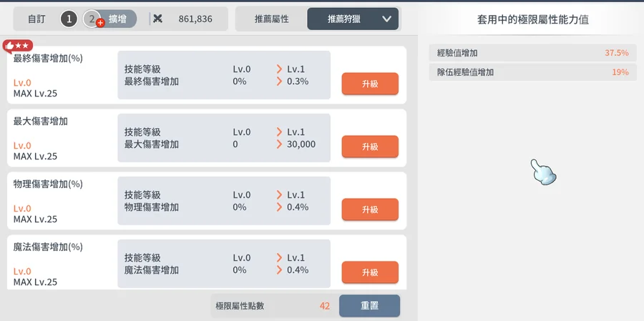Upgrade 最終傷害增加(%) with 升級 button
Screen dimensions: 644x321
[369, 84]
